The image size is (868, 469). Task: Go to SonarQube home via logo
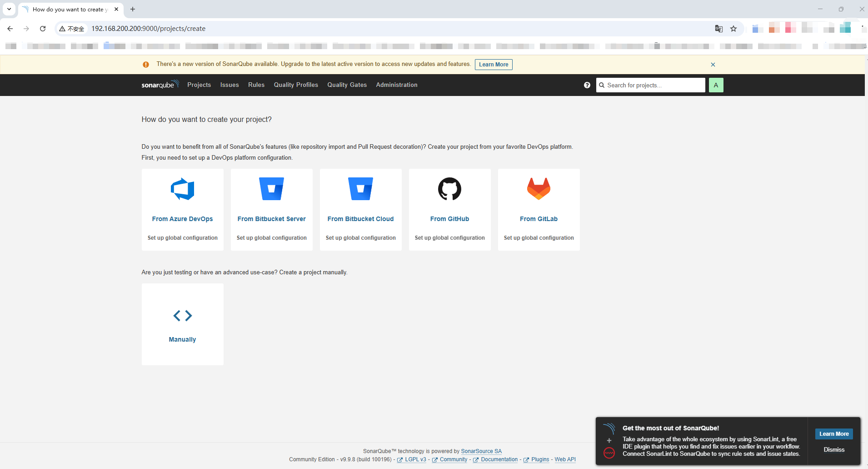click(160, 85)
